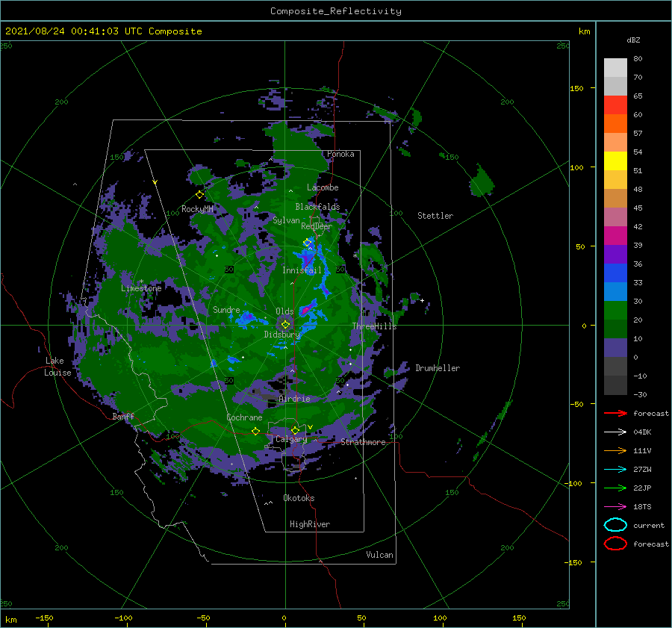Click the magenta storm core east of Olds
The width and height of the screenshot is (672, 628).
(x=307, y=308)
